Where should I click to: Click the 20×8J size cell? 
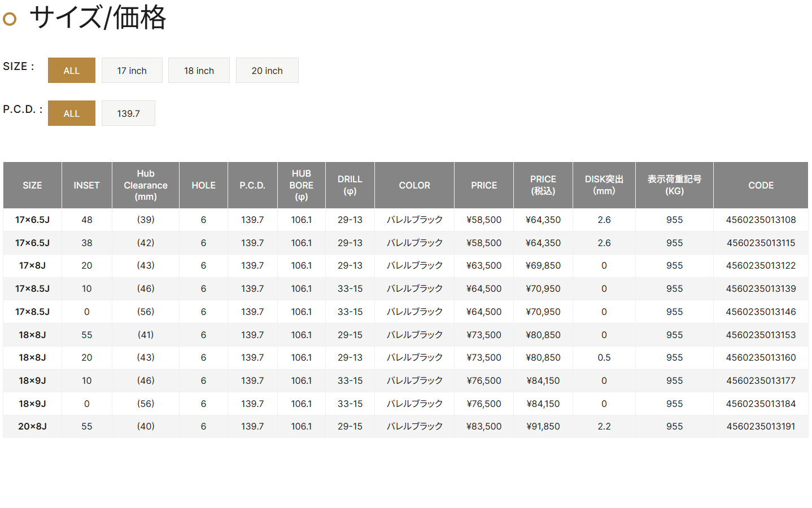(32, 426)
